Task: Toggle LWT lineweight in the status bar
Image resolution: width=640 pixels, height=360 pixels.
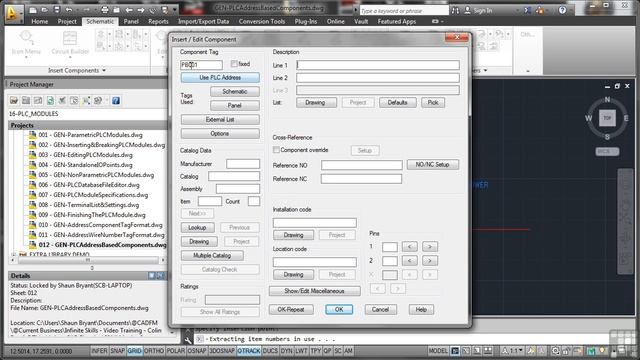Action: click(x=301, y=351)
